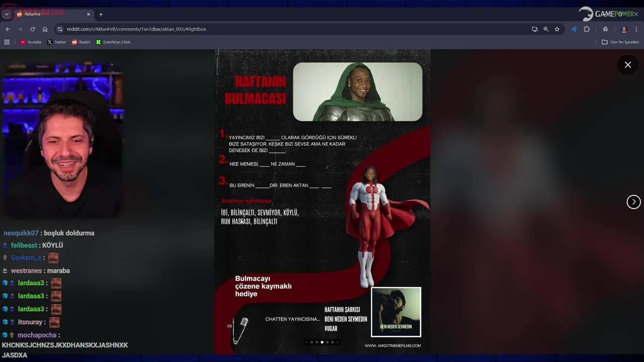Open the browser home page
The height and width of the screenshot is (362, 644).
click(x=45, y=29)
